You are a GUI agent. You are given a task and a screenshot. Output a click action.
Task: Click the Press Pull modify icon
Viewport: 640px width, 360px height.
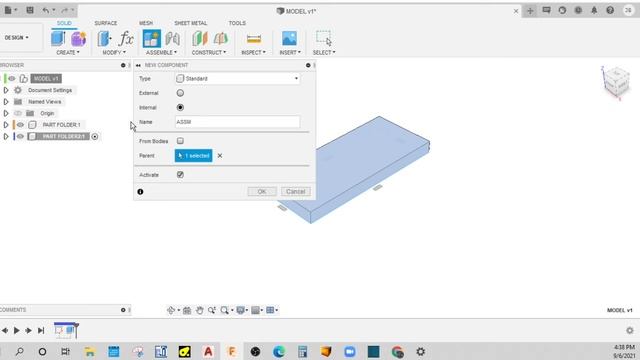104,39
